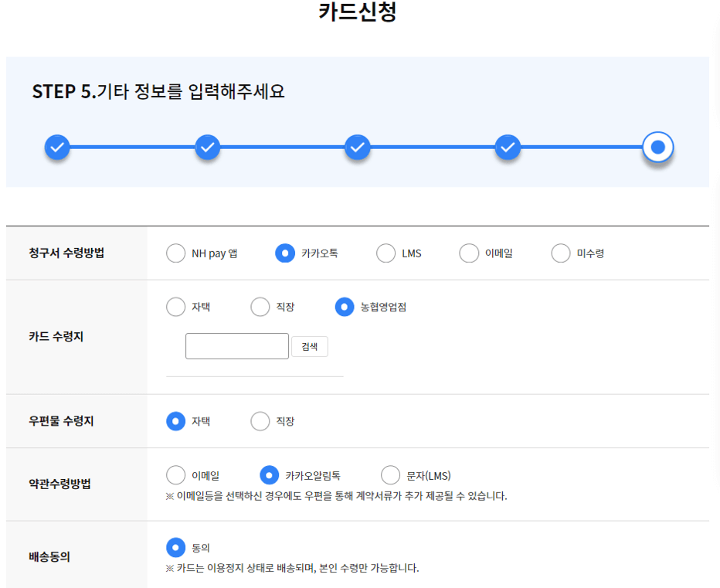The width and height of the screenshot is (720, 588).
Task: Click the branch search input field
Action: (x=237, y=346)
